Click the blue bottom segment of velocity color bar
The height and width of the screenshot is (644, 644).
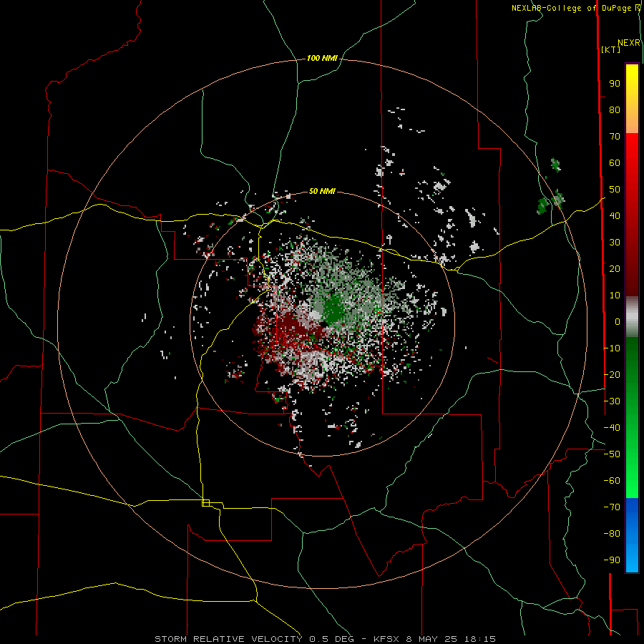(632, 535)
